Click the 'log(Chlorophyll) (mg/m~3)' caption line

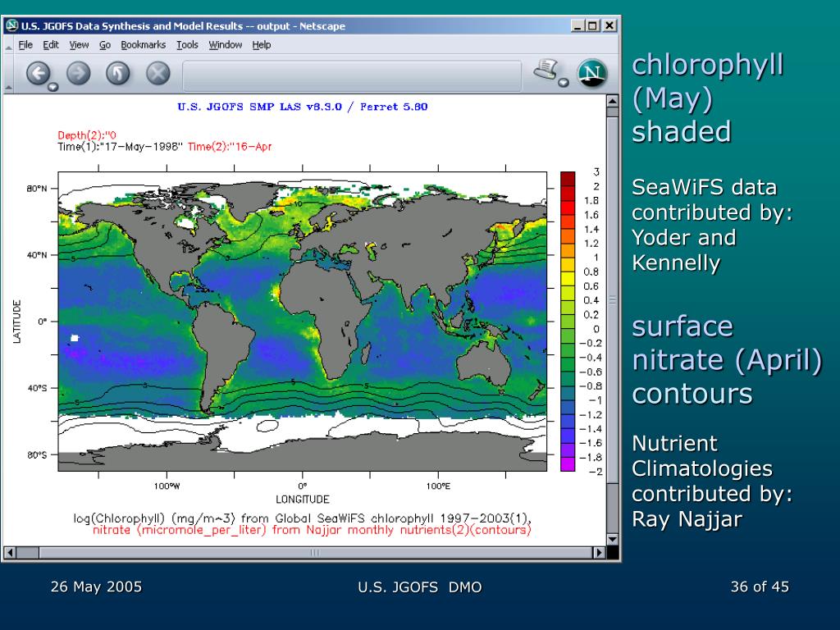(x=303, y=518)
